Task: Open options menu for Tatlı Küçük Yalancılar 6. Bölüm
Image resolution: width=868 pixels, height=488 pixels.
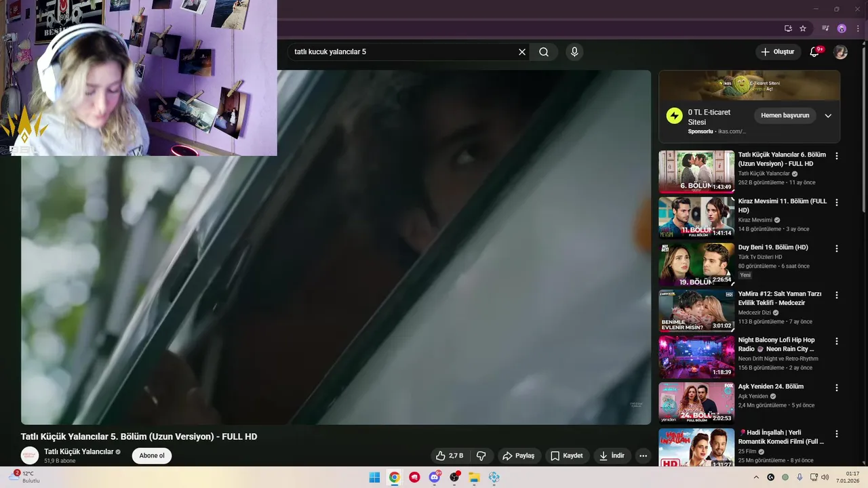Action: pos(837,156)
